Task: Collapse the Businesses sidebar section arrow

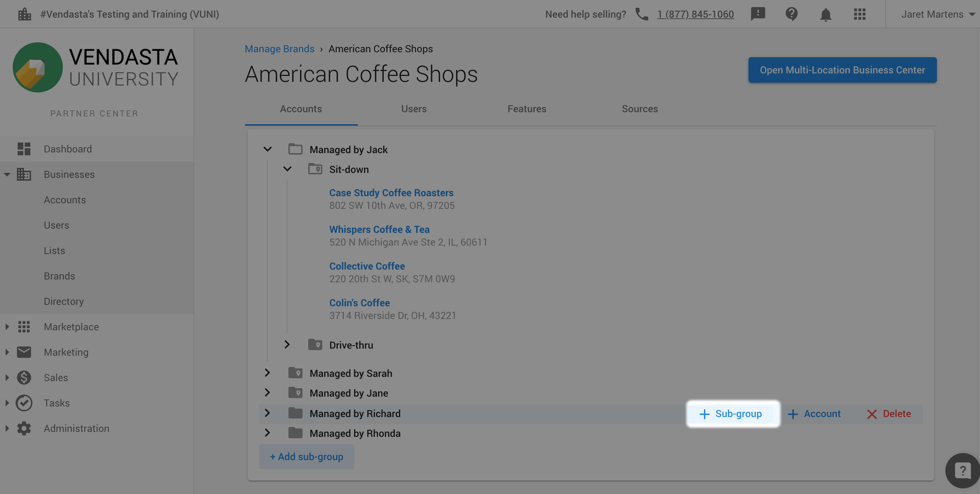Action: point(7,175)
